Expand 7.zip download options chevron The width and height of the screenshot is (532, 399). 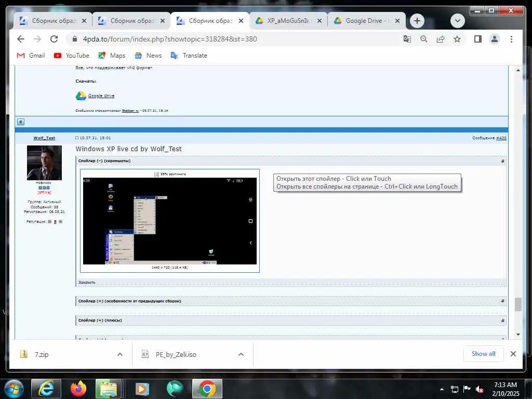(120, 354)
